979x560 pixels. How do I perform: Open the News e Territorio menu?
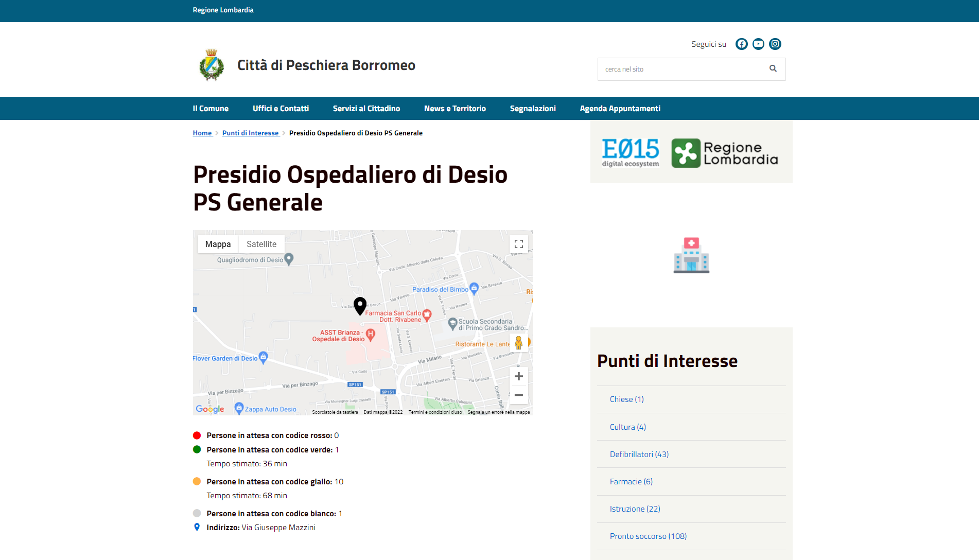pos(455,109)
